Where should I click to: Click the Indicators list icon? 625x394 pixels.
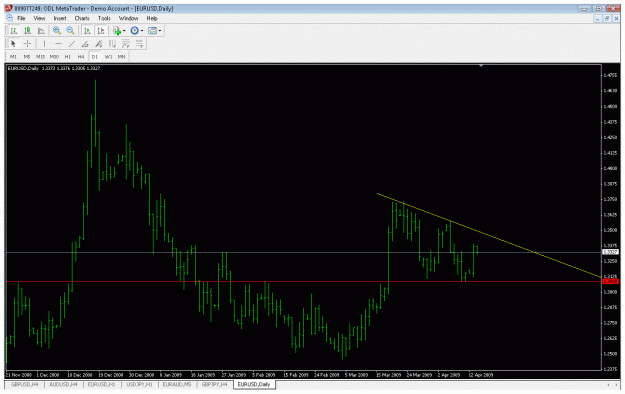coord(117,31)
